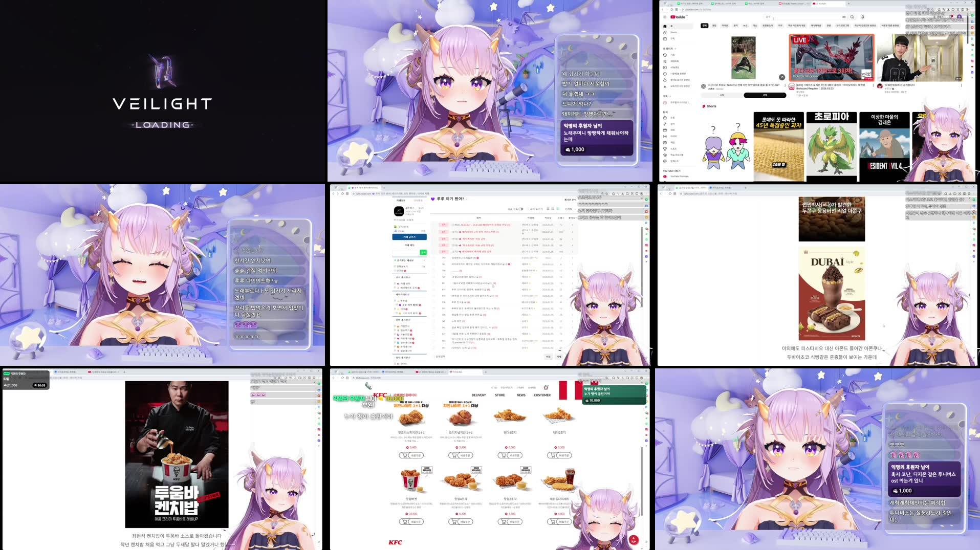Start a search with YouTube's magnifier icon
Screen dimensions: 980x550
pos(852,17)
